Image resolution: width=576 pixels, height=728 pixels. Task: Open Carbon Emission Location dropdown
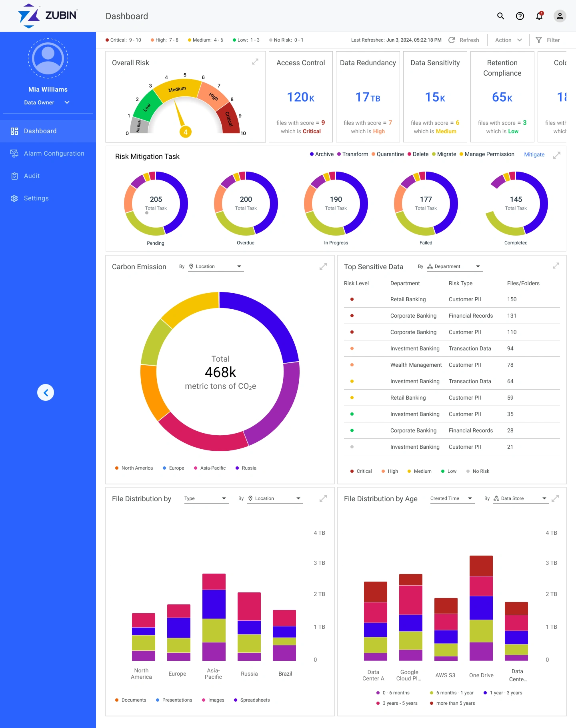click(x=216, y=266)
